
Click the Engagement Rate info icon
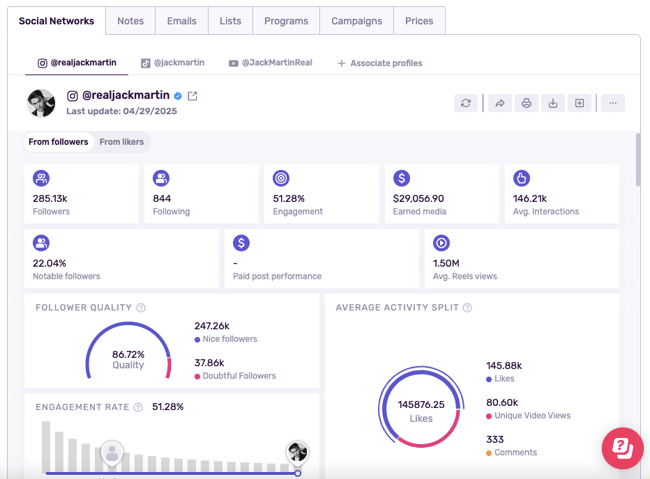tap(138, 407)
